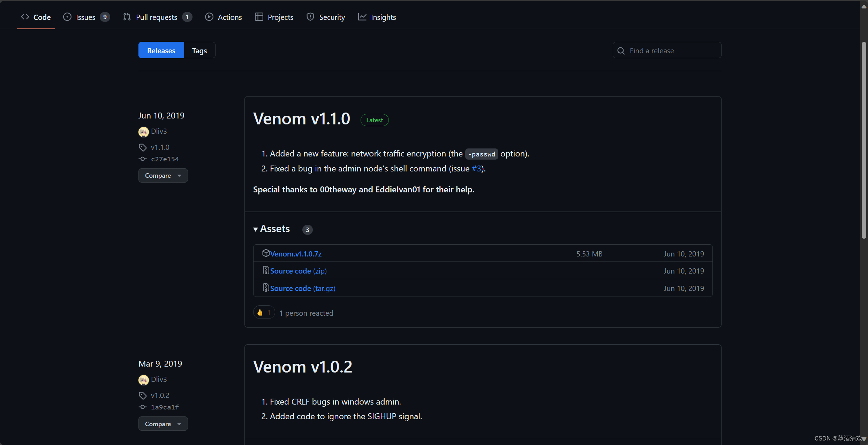
Task: Click the Insights graph icon
Action: 362,17
